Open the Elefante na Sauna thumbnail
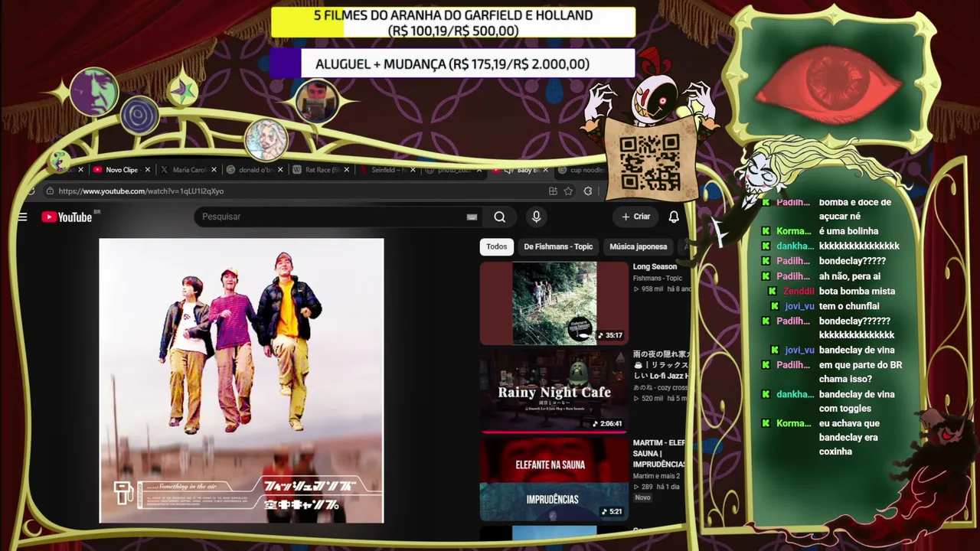This screenshot has width=980, height=551. tap(554, 478)
